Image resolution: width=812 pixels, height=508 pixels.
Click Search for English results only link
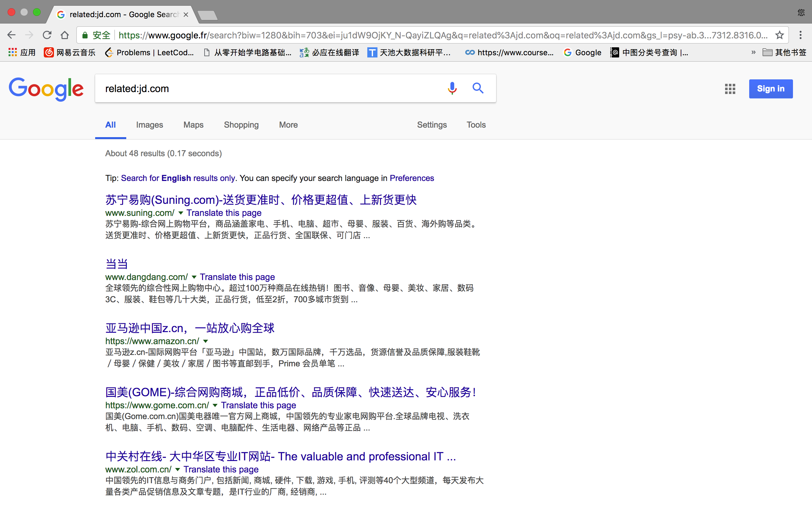(x=178, y=178)
